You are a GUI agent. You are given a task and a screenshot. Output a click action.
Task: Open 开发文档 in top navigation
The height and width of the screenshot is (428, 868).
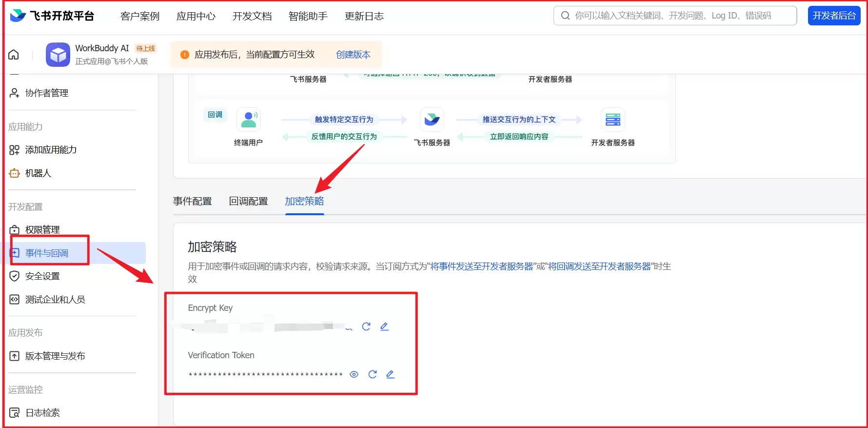252,16
